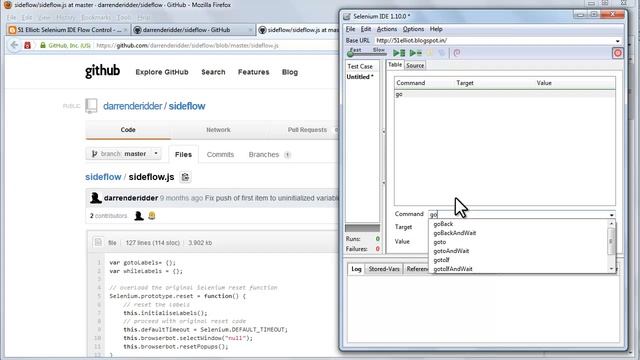Click the Pause/Resume toolbar icon in Selenium IDE

[430, 53]
